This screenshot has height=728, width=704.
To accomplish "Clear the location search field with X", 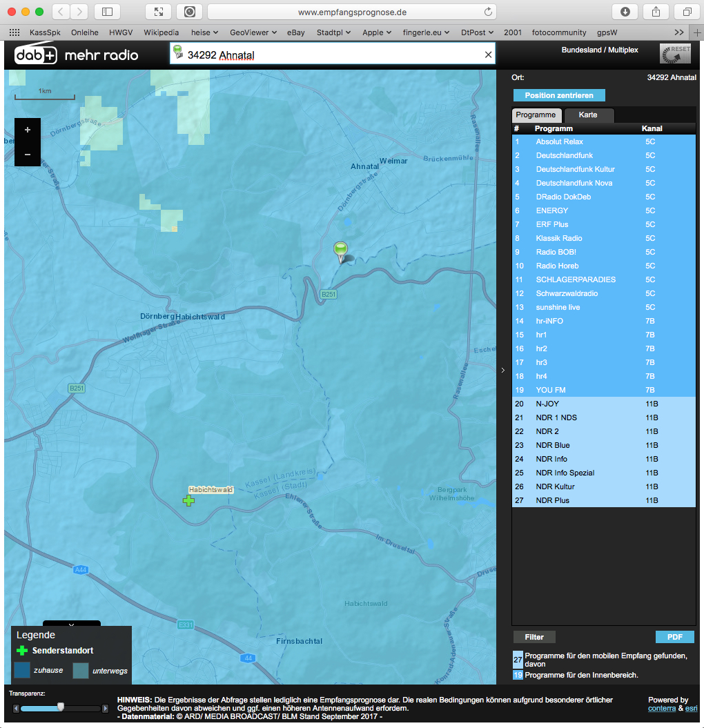I will (x=488, y=55).
